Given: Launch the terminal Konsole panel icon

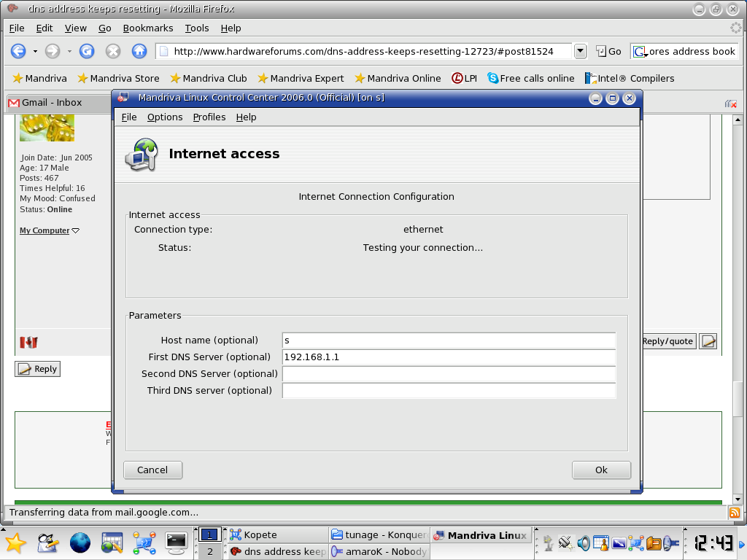Looking at the screenshot, I should (x=176, y=543).
